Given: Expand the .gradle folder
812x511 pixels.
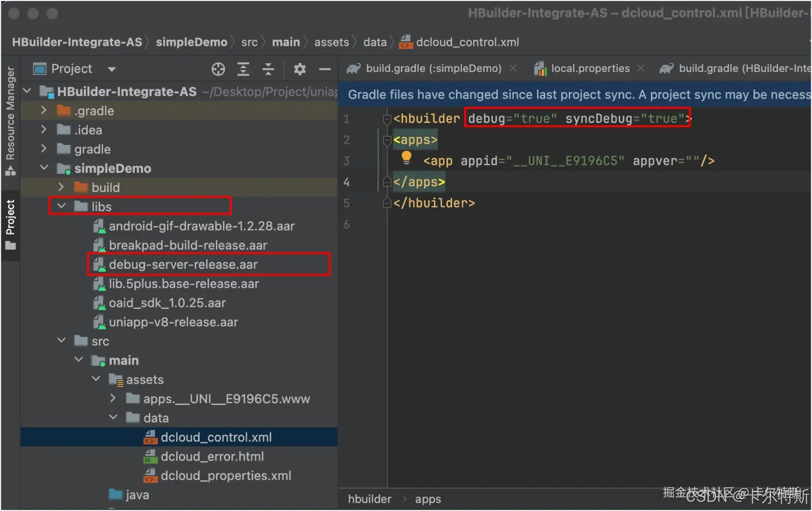Looking at the screenshot, I should (x=44, y=111).
